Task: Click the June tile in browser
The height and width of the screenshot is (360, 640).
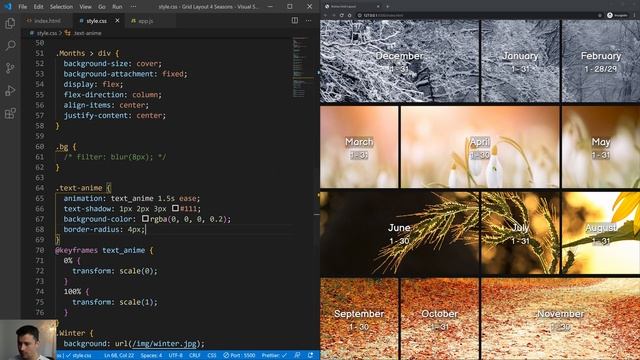Action: pos(399,233)
